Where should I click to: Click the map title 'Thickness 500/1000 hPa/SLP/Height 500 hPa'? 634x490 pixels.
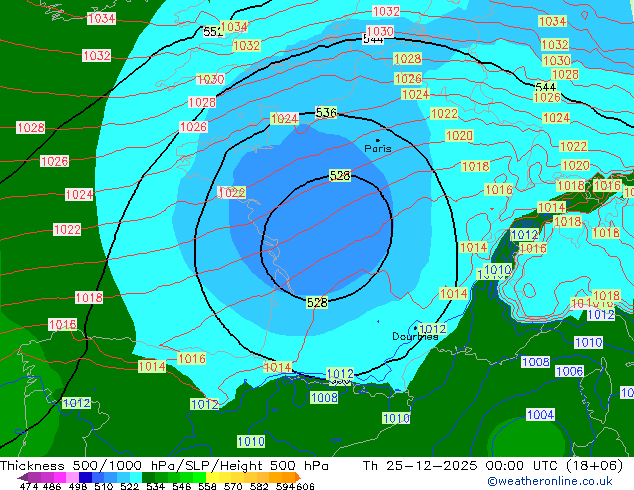click(x=164, y=466)
